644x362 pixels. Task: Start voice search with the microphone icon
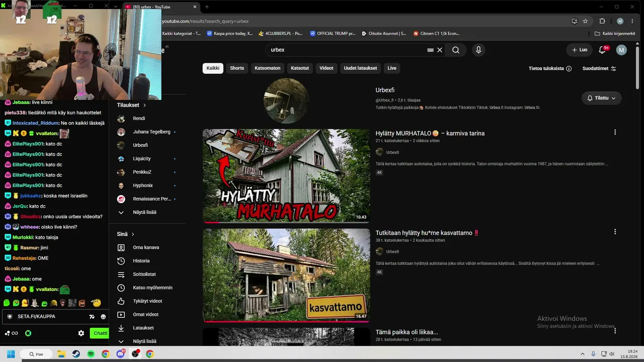pyautogui.click(x=478, y=50)
